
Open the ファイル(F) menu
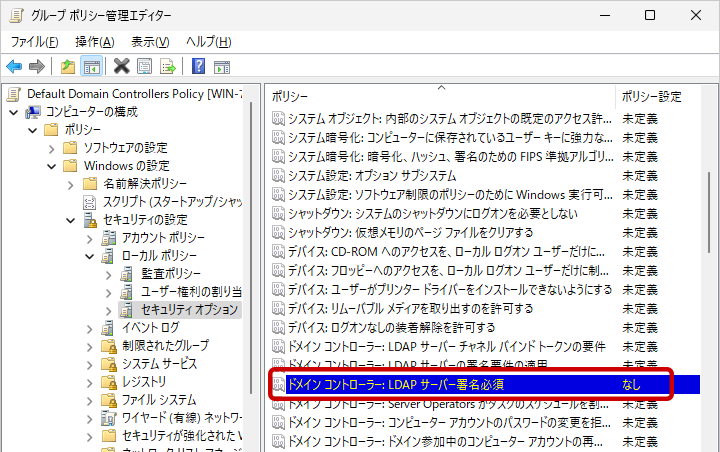34,41
